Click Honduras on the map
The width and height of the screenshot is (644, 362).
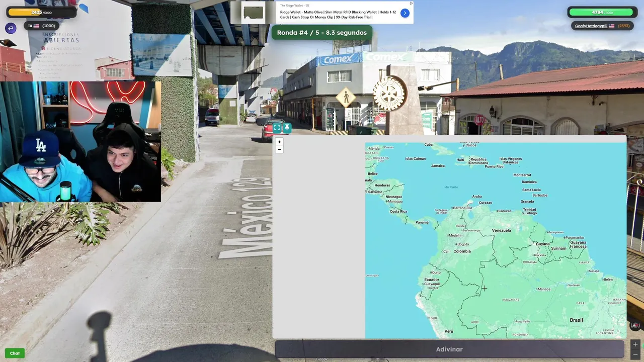click(382, 185)
